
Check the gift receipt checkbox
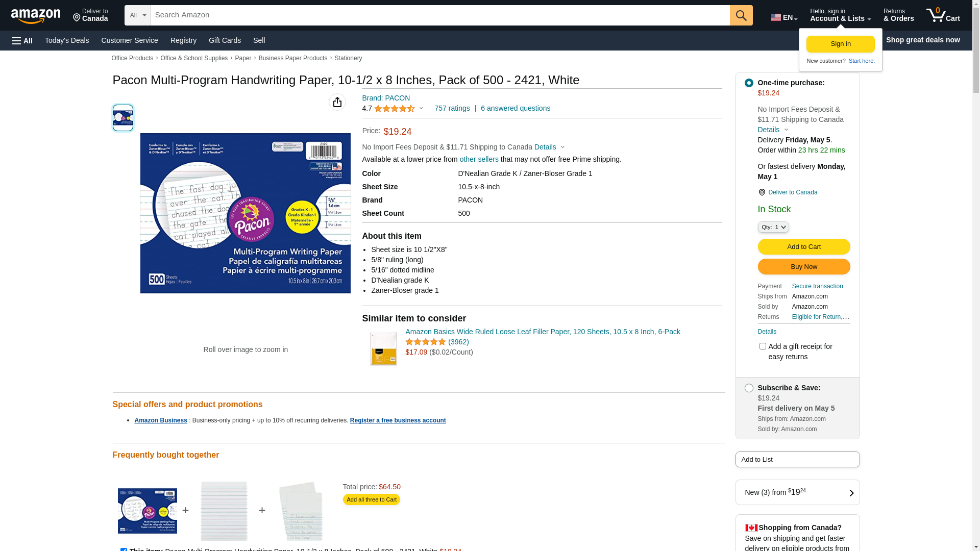(763, 346)
